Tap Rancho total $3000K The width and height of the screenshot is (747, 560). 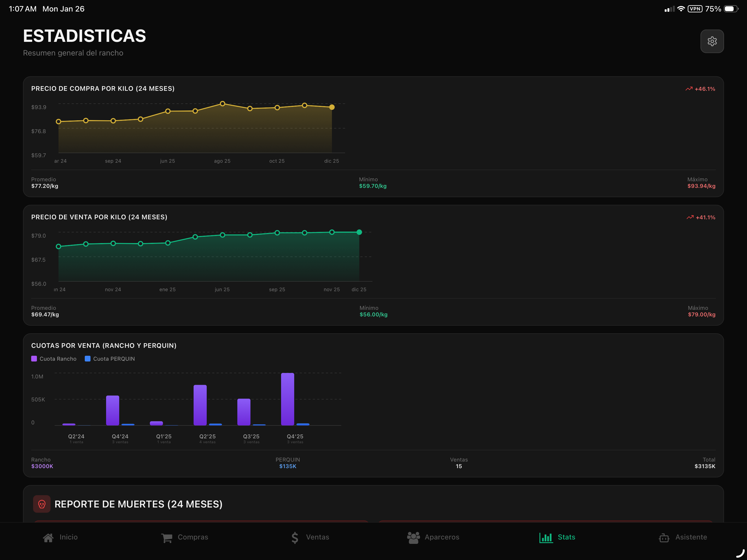tap(42, 466)
